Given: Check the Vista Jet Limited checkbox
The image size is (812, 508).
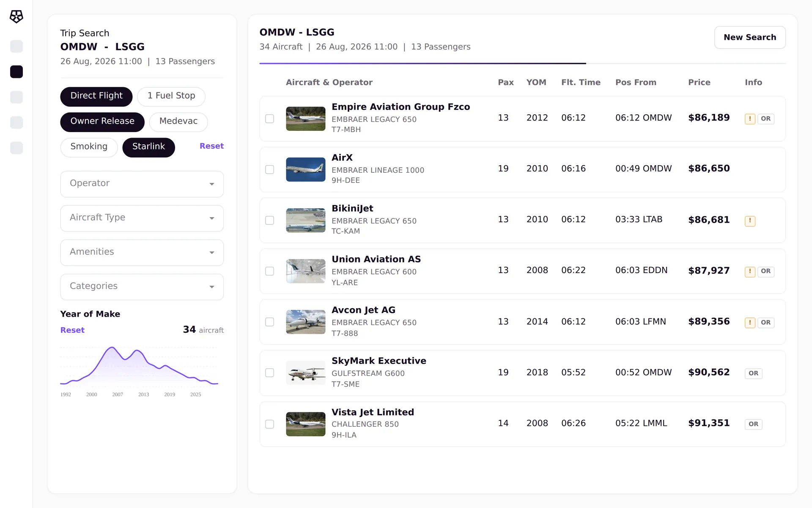Looking at the screenshot, I should click(269, 424).
